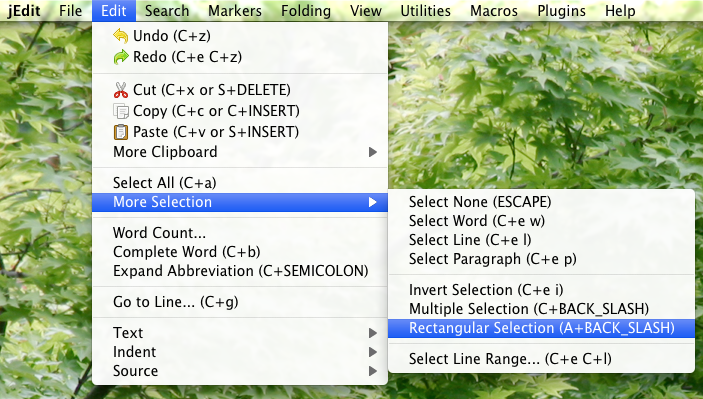Select Cut (C+x or S+DELETE)
Viewport: 703px width, 399px height.
(240, 90)
